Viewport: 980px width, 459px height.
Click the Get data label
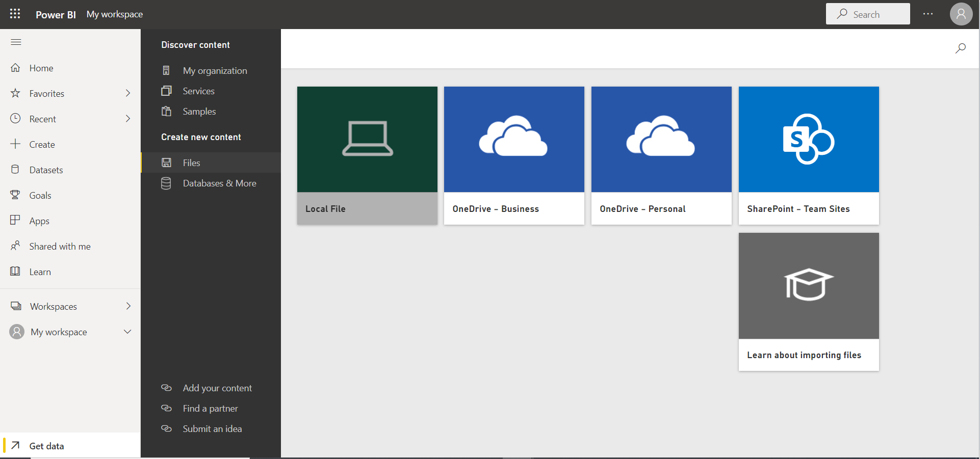(x=47, y=446)
